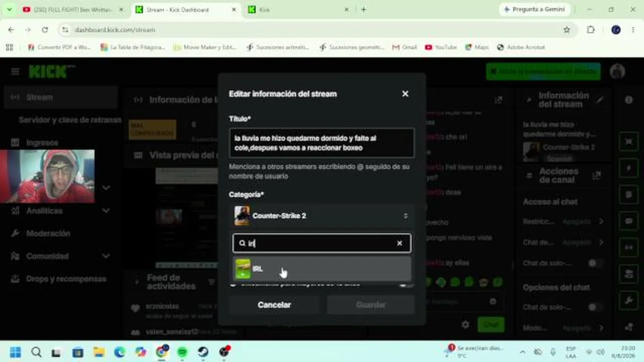Click the first green-outlined right rail icon
This screenshot has height=362, width=644.
629,141
